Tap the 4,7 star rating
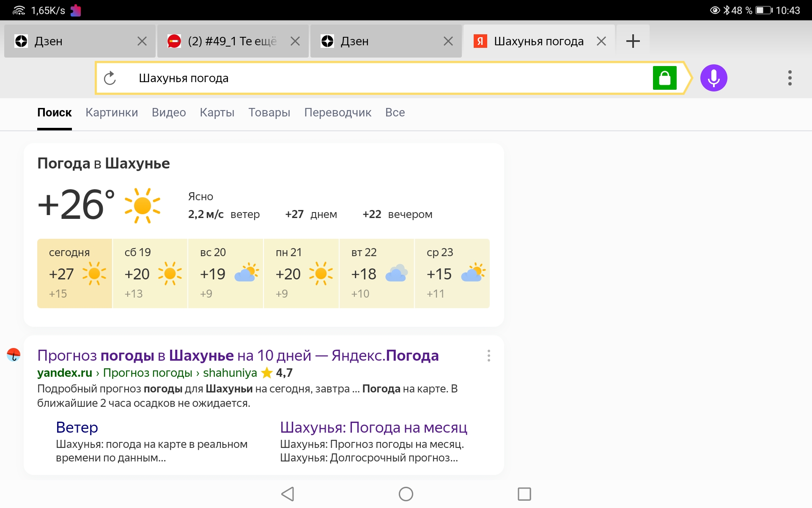This screenshot has height=508, width=812. (x=277, y=373)
